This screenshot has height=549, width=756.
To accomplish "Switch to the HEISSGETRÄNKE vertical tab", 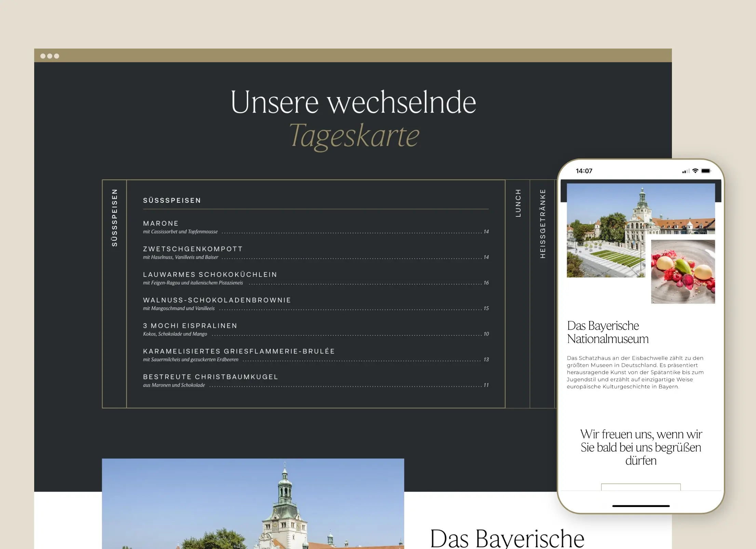I will click(x=542, y=224).
